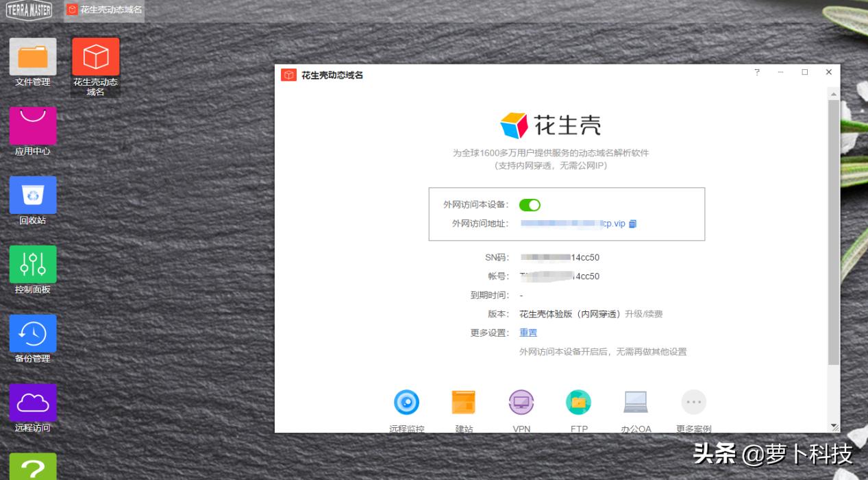This screenshot has height=480, width=868.
Task: Open the 控制面板 control panel
Action: point(32,264)
